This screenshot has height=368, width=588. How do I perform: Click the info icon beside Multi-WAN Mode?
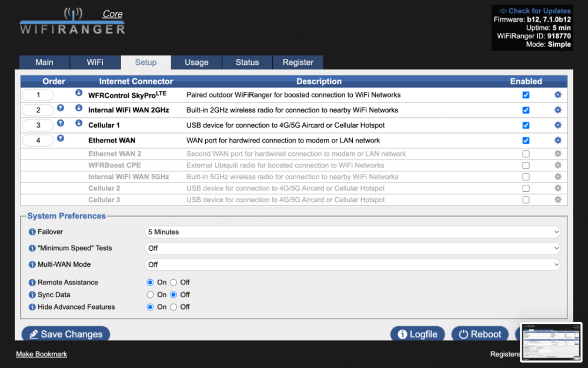pyautogui.click(x=31, y=264)
